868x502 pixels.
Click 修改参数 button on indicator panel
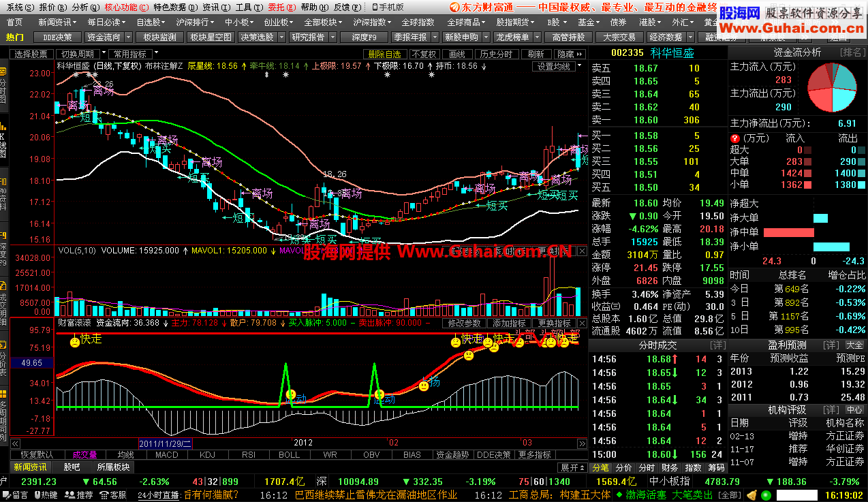pyautogui.click(x=464, y=323)
